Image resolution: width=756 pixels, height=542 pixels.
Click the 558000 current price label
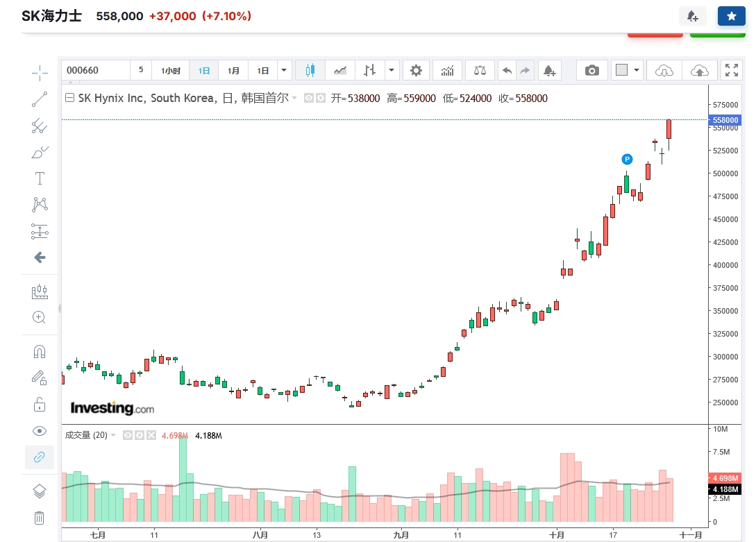[x=725, y=120]
